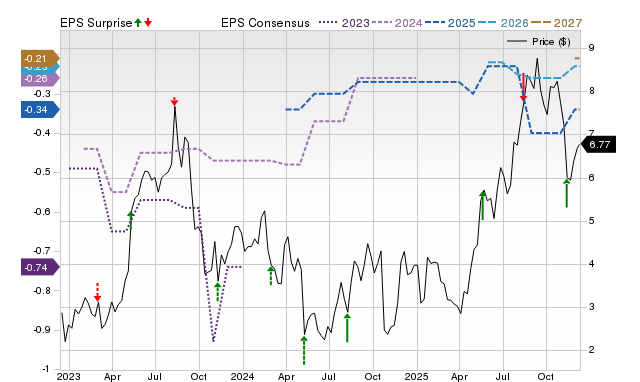
Task: Click the -0.3 label on EPS axis
Action: (x=42, y=94)
